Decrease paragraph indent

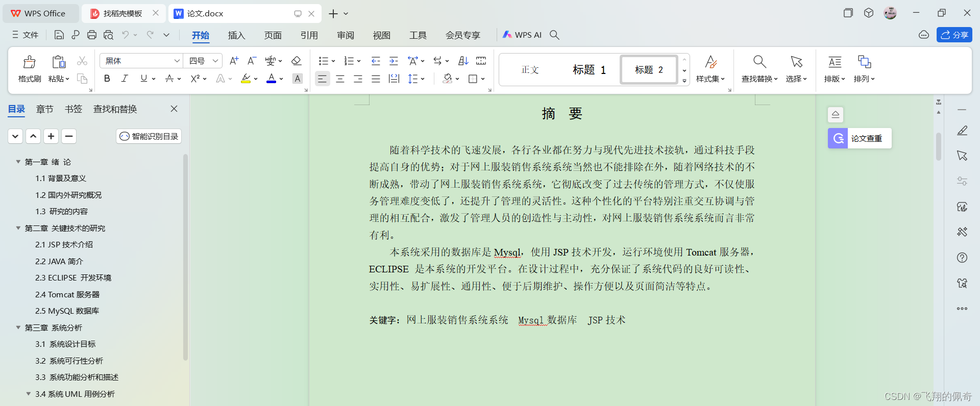376,61
